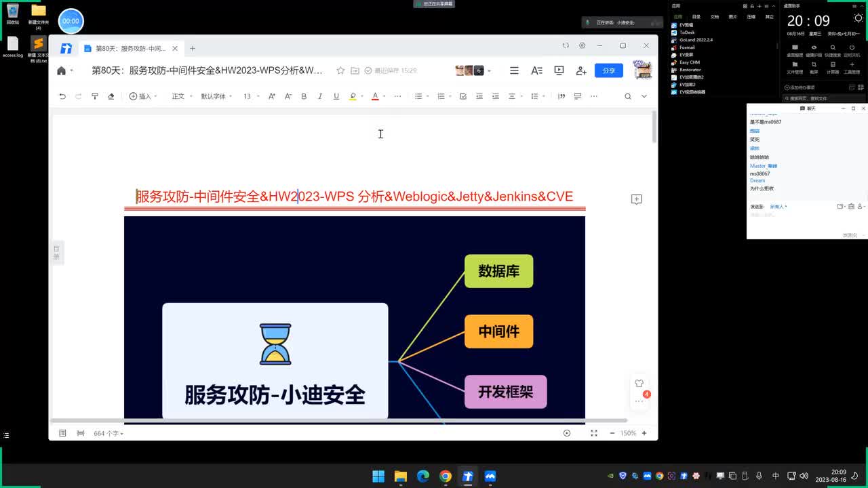Screen dimensions: 868x488
Task: Click the move-to-folder icon beside the star
Action: point(355,70)
